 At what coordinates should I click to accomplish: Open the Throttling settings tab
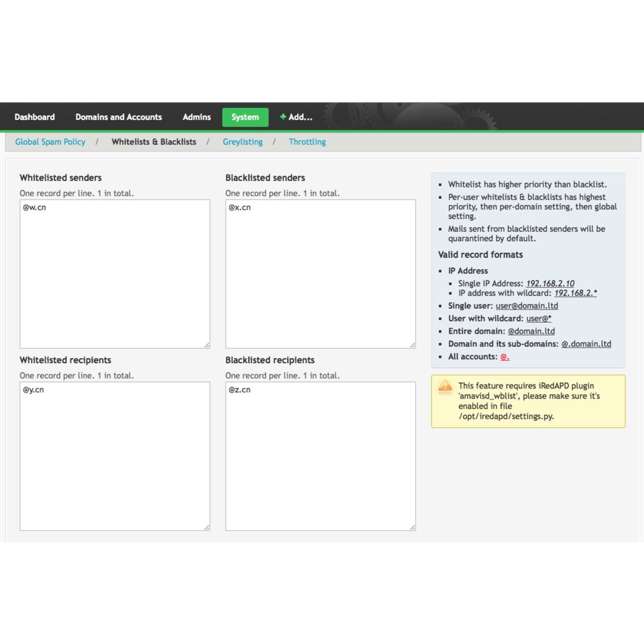point(307,142)
